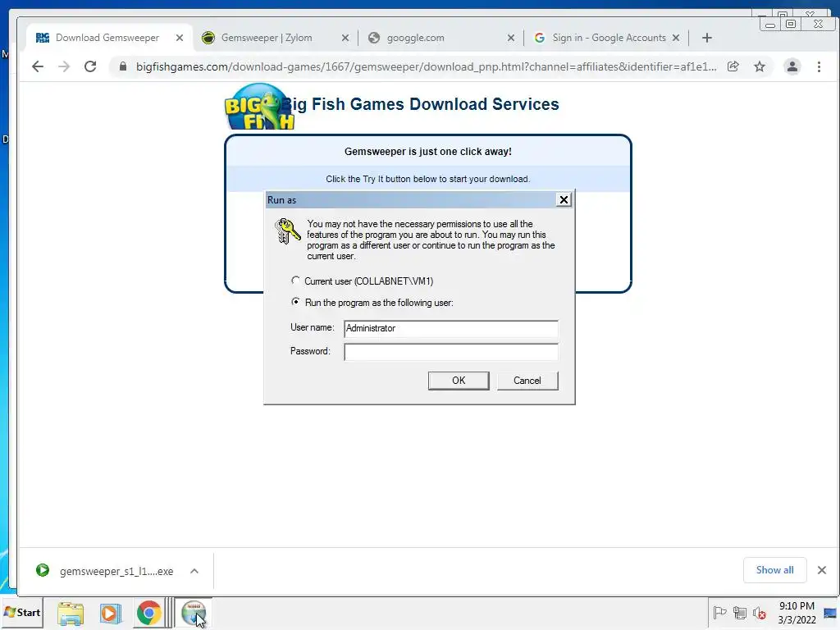840x630 pixels.
Task: Open the Chrome three-dot menu
Action: pyautogui.click(x=819, y=66)
